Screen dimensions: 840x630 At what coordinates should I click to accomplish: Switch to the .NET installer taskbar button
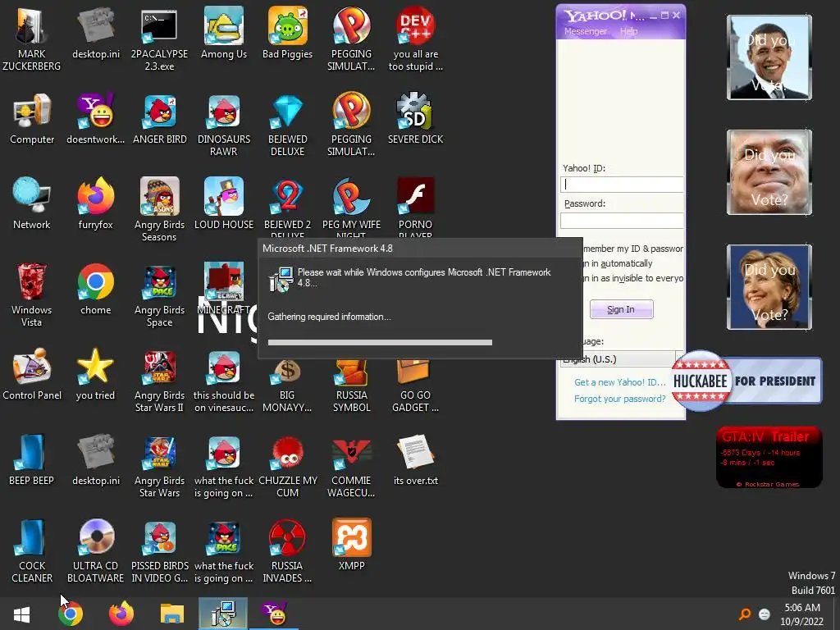(x=223, y=614)
